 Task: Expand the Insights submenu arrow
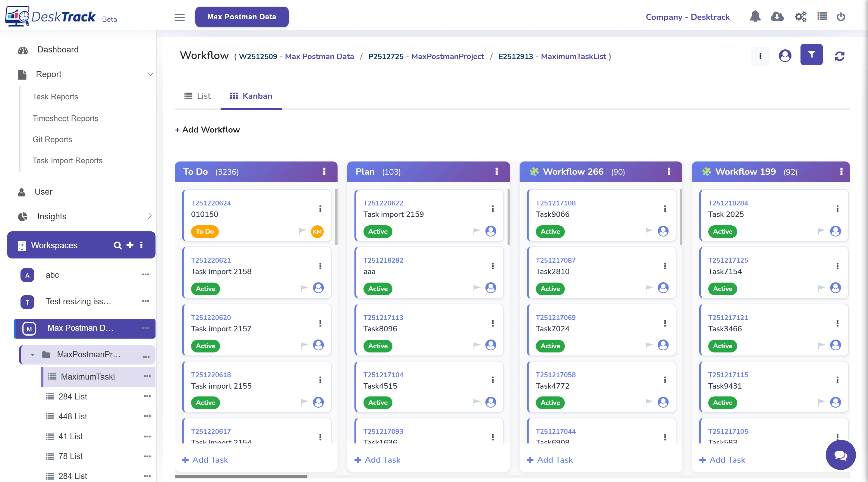tap(150, 216)
